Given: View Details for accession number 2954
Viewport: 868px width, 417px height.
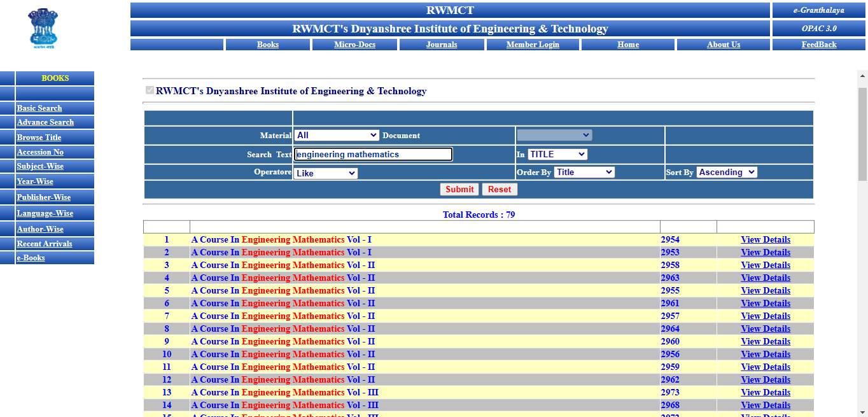Looking at the screenshot, I should [766, 240].
